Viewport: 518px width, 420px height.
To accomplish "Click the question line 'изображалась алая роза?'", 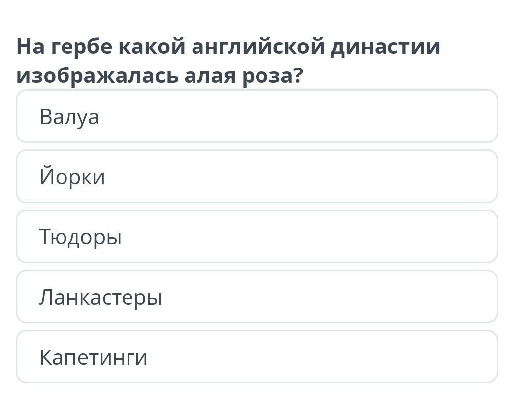I will (160, 76).
